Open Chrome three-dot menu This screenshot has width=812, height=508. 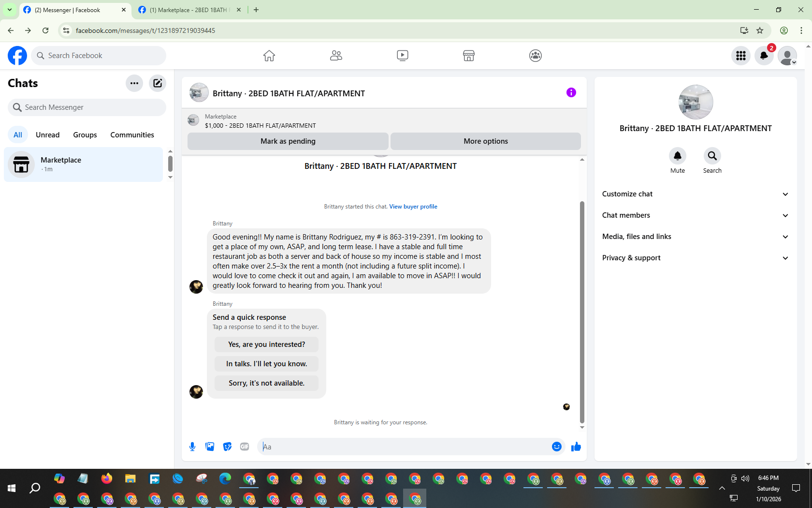(801, 30)
